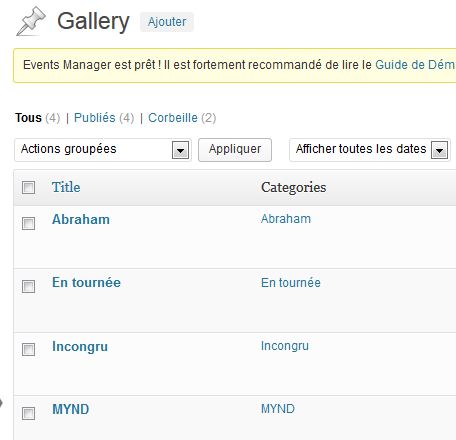
Task: Switch to the Publiés filter
Action: [94, 118]
